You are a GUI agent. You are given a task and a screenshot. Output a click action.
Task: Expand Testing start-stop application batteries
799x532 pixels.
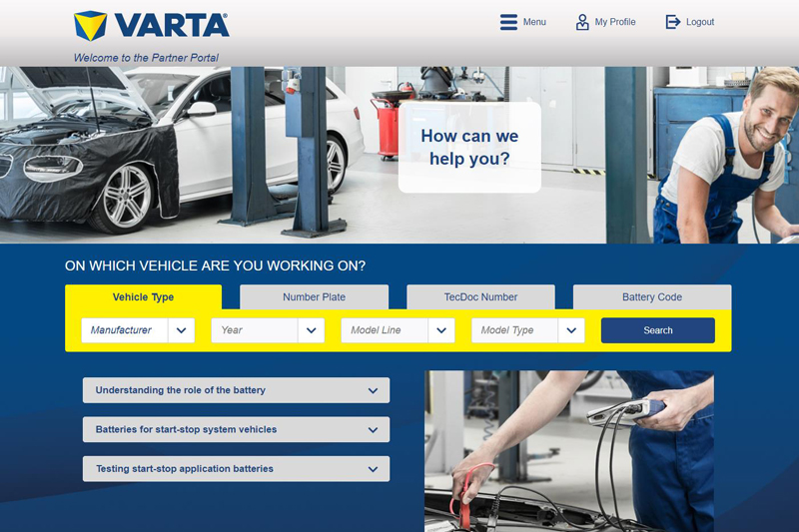236,469
